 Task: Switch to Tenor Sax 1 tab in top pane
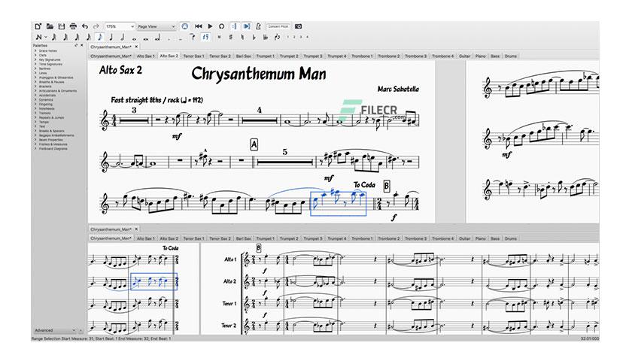click(x=193, y=56)
